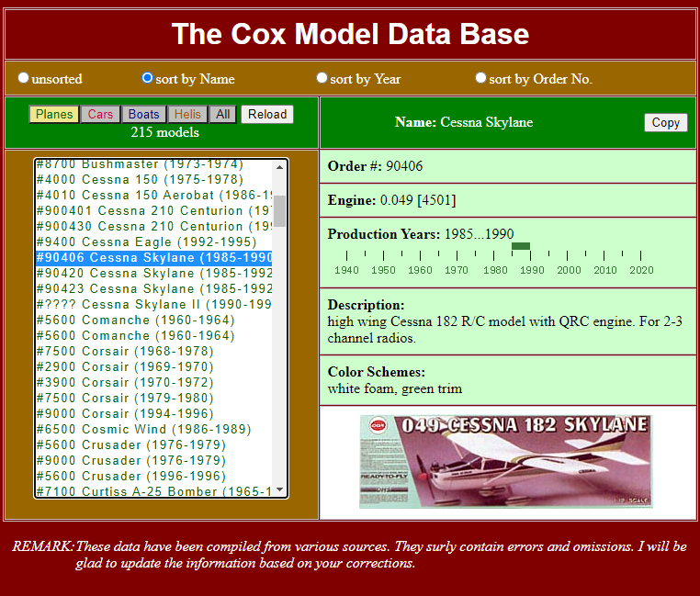Select #9000 Crusader (1976-1979)

pos(154,461)
